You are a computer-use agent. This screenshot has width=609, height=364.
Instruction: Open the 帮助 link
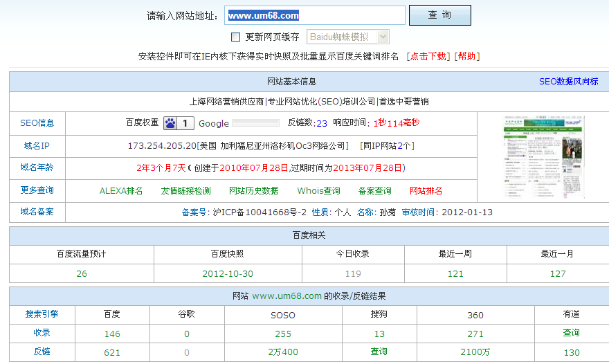click(466, 56)
